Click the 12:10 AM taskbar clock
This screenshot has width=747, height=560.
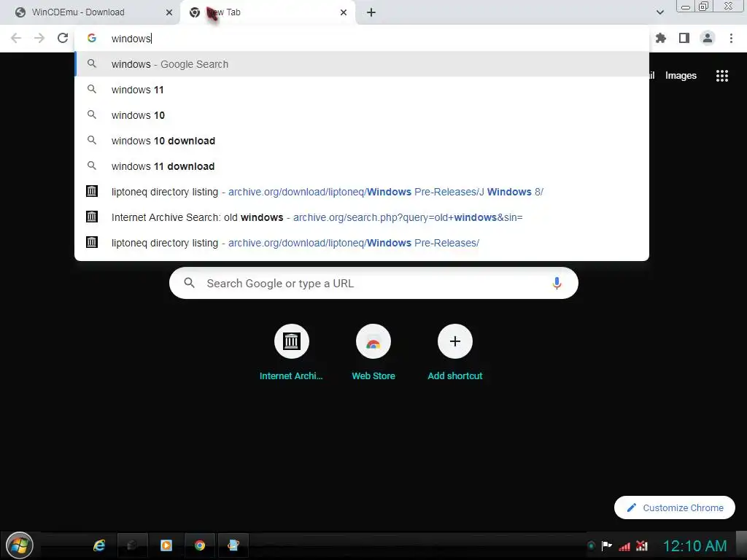[694, 545]
